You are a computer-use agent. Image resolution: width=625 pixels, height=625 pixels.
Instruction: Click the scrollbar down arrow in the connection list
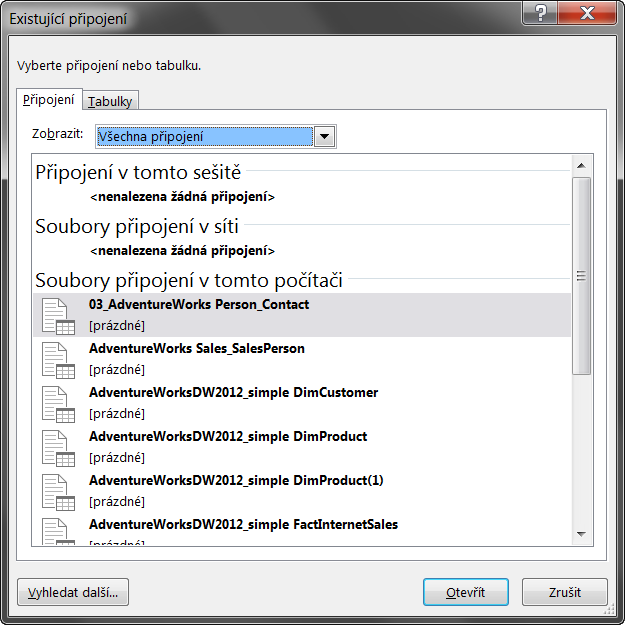tap(581, 534)
